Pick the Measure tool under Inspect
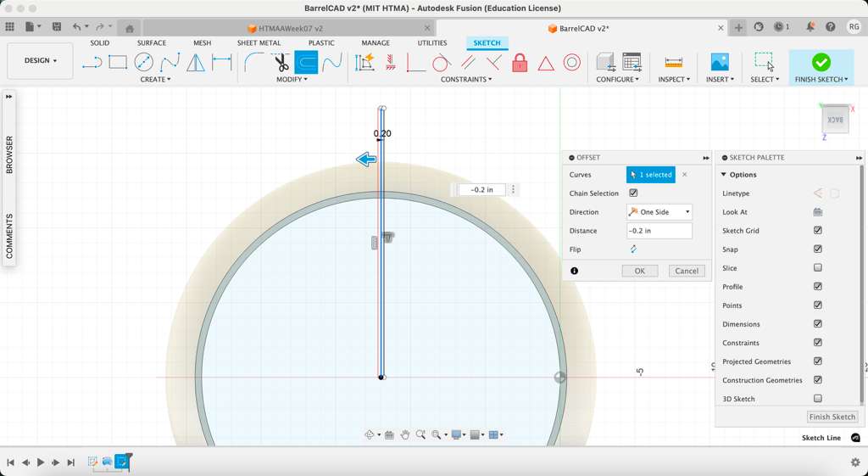Viewport: 868px width, 476px height. coord(674,63)
